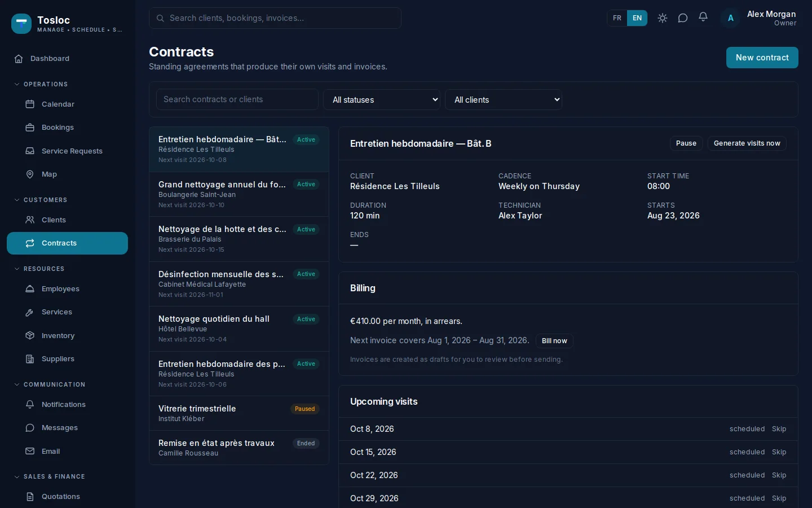The height and width of the screenshot is (508, 812).
Task: Select Remise en état après travaux contract
Action: 239,448
